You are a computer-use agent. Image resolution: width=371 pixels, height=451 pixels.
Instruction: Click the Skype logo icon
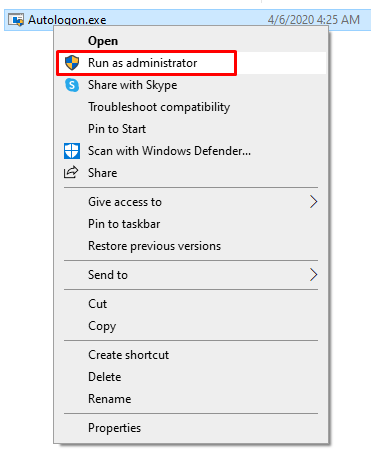72,85
